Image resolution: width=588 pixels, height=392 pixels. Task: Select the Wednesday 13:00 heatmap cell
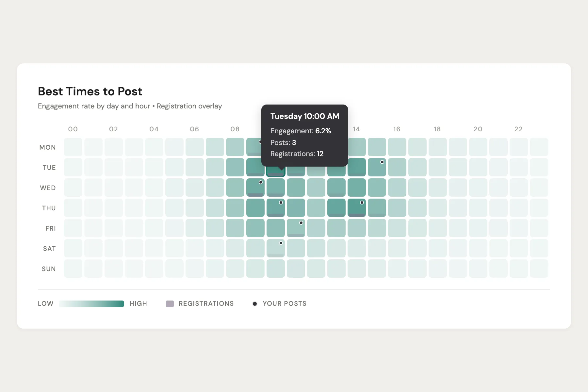[336, 188]
